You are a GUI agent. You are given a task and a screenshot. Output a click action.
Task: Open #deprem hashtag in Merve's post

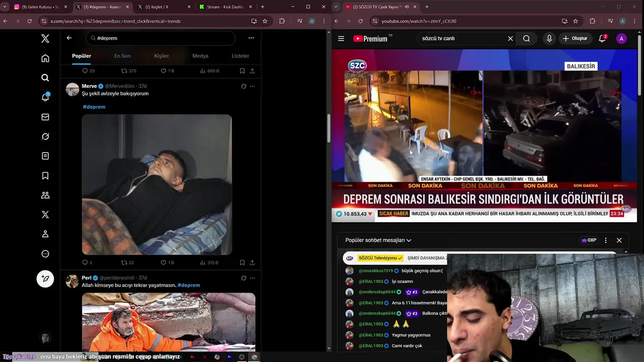coord(94,107)
